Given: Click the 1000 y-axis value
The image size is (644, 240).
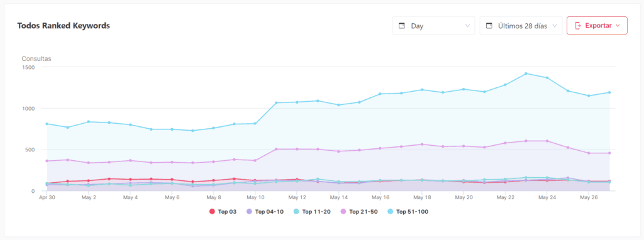Looking at the screenshot, I should coord(28,108).
